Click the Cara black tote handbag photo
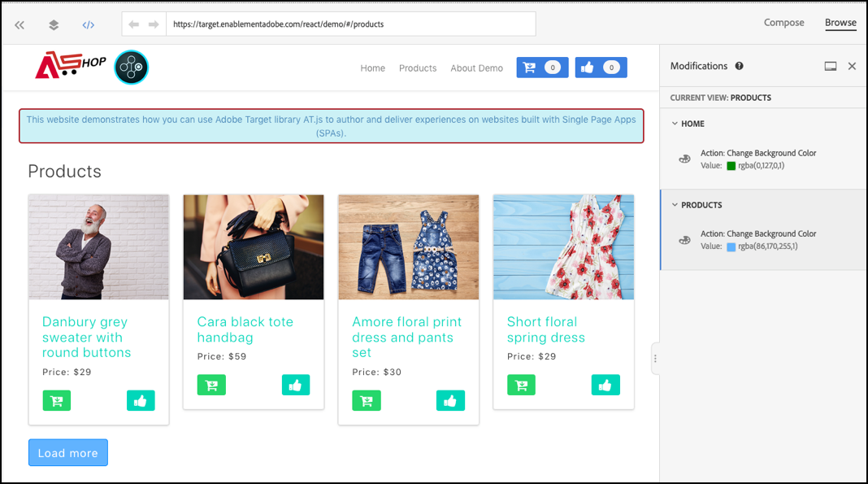 (254, 247)
